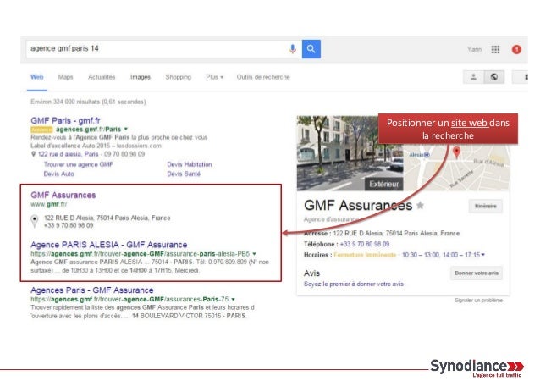This screenshot has height=392, width=540.
Task: Open Trouver une agence GMF sitelink
Action: (78, 164)
